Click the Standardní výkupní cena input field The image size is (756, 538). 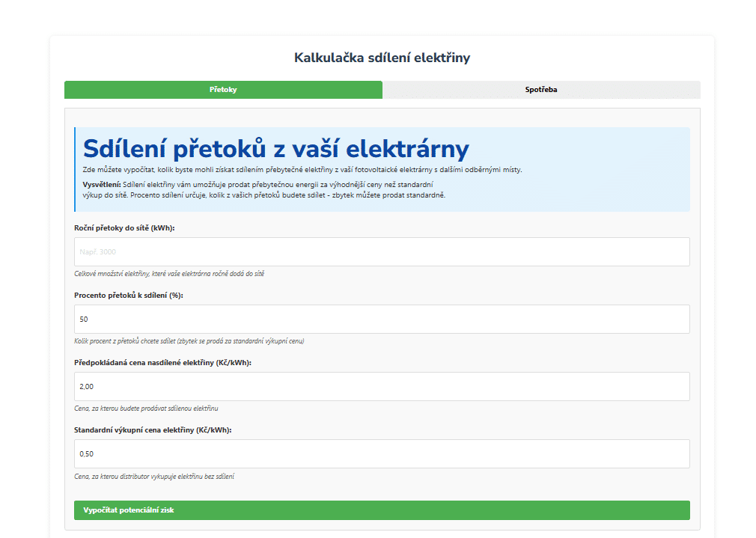[382, 453]
